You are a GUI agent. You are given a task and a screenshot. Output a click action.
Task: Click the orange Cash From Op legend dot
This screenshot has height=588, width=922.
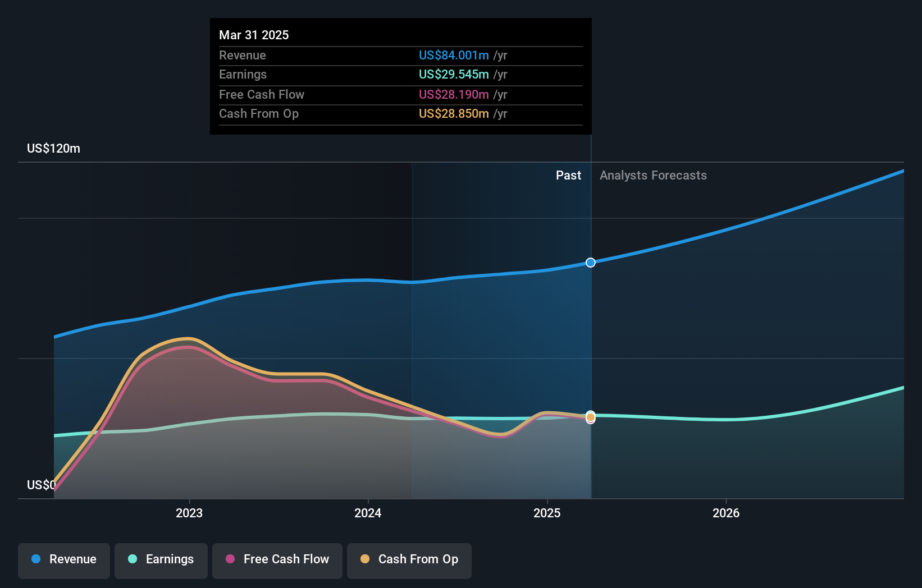[365, 559]
